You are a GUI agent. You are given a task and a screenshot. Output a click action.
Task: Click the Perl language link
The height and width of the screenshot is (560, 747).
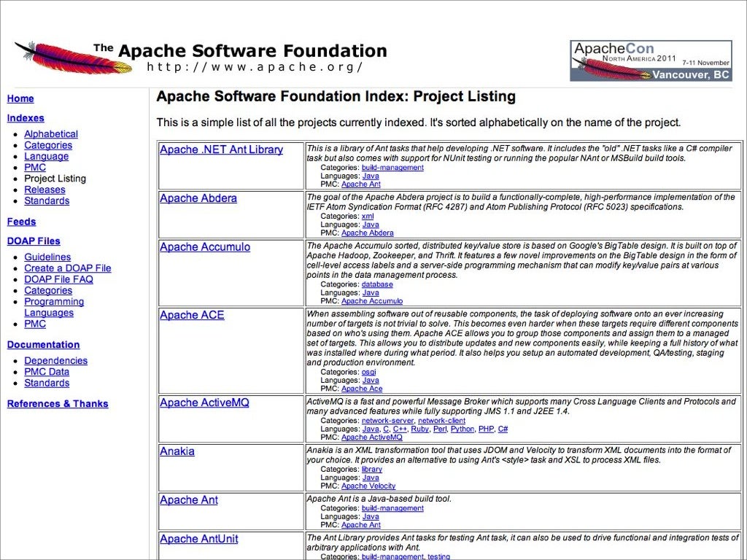(440, 429)
